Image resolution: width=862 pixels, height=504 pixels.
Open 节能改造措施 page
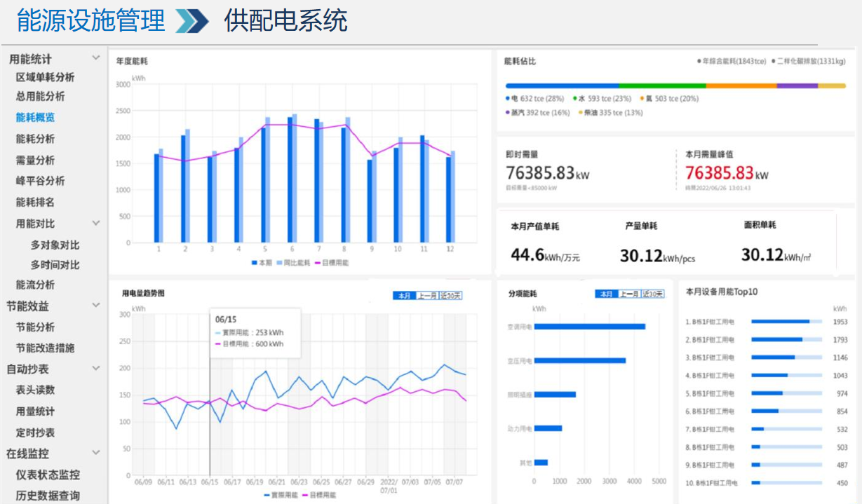point(46,348)
